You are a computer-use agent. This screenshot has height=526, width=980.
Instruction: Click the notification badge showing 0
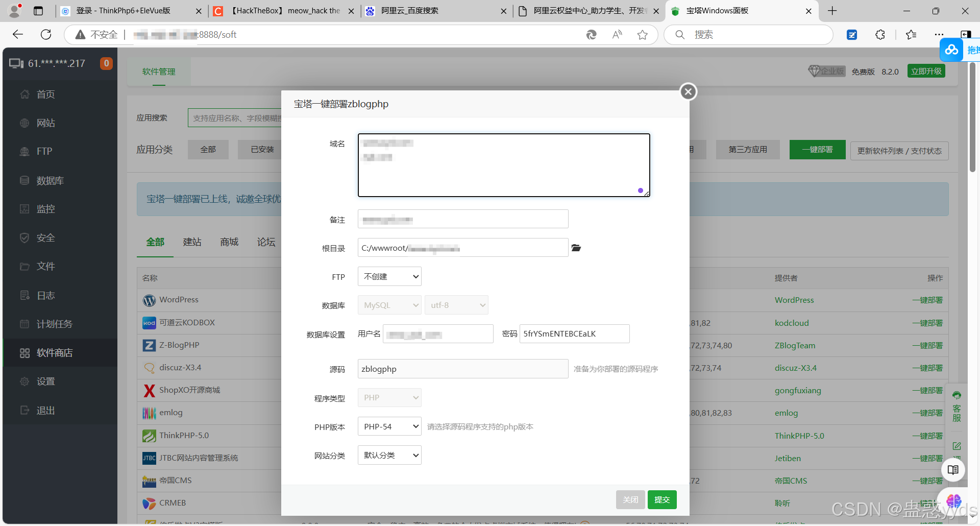pyautogui.click(x=106, y=63)
